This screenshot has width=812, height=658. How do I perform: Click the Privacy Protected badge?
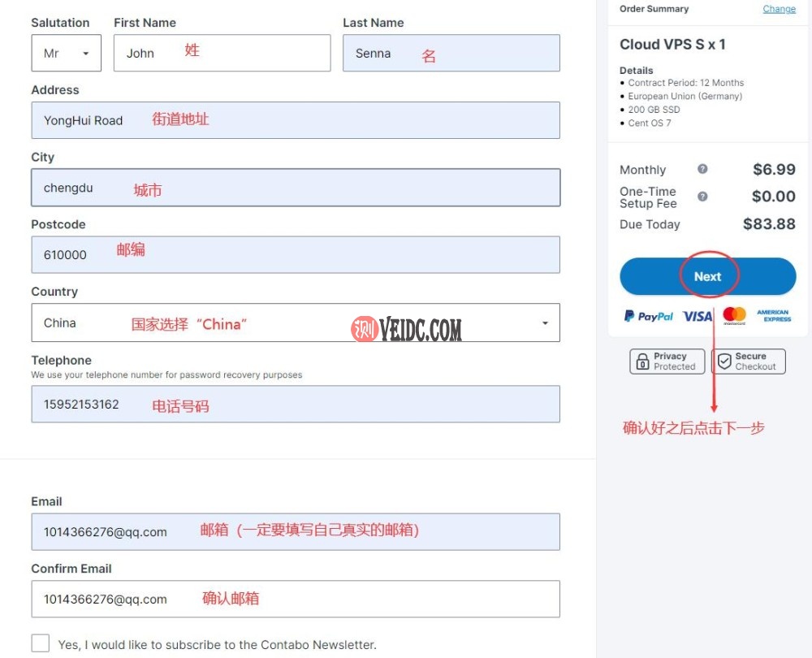tap(667, 361)
